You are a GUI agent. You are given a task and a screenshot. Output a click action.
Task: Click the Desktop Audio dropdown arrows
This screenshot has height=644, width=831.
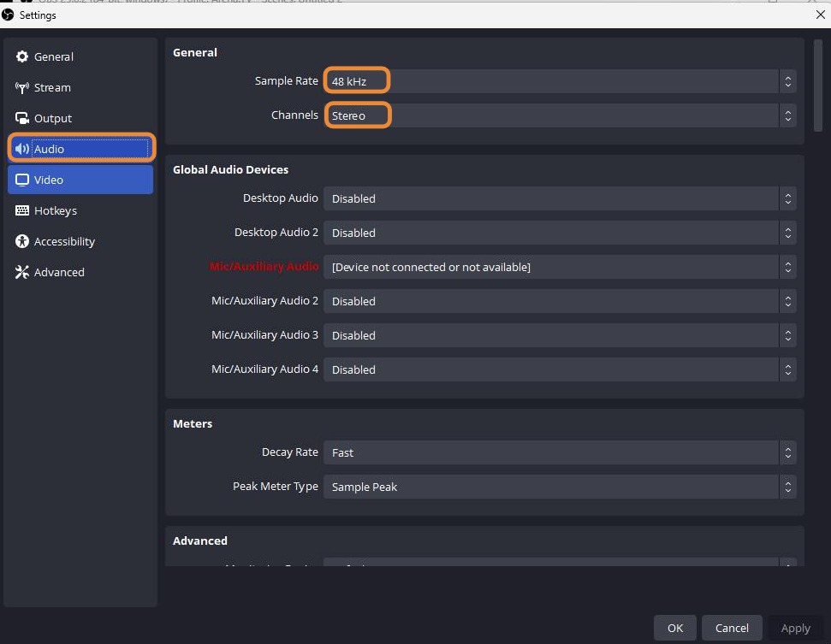pos(787,198)
